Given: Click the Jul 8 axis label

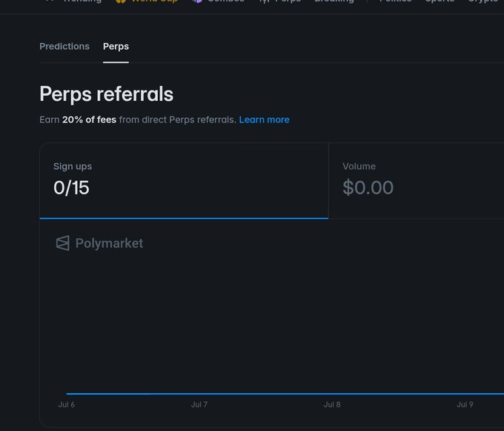Looking at the screenshot, I should [332, 404].
